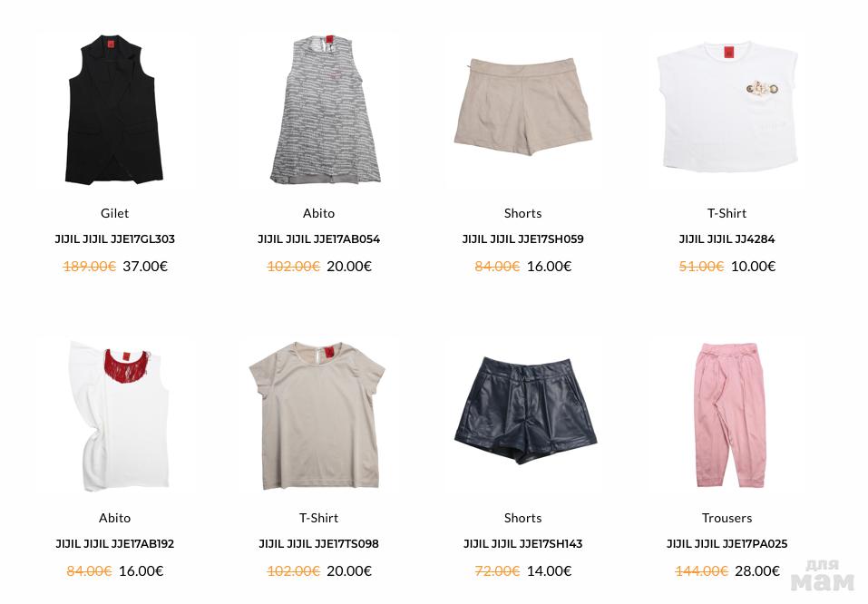Go to the JIJIL JIJIL JJE17PA025 product

click(x=727, y=543)
